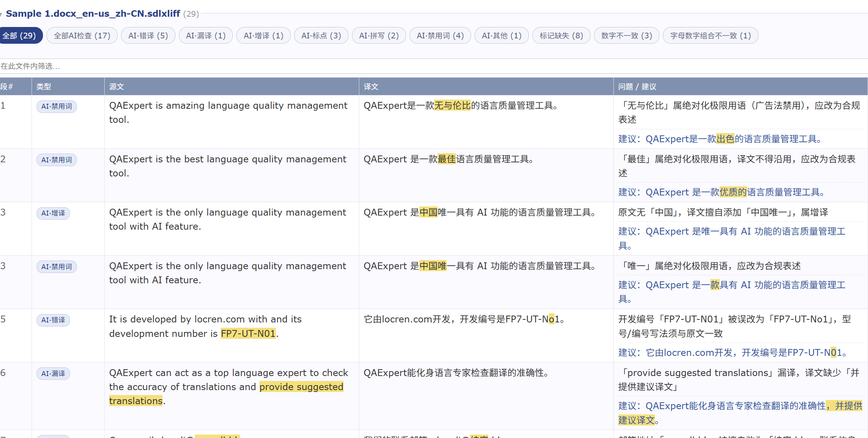
Task: Pick the 字母数字组合不一致 (1) filter
Action: [710, 36]
